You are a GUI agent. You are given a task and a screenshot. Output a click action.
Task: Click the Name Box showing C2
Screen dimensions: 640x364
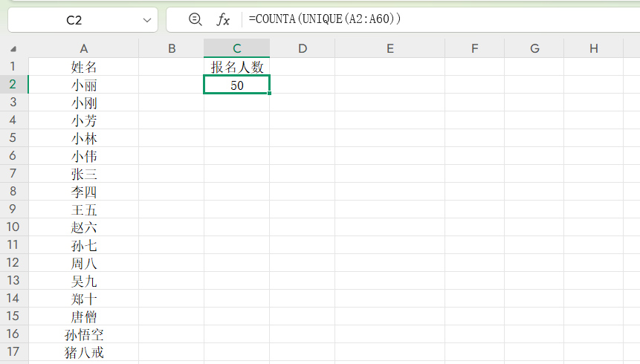74,20
